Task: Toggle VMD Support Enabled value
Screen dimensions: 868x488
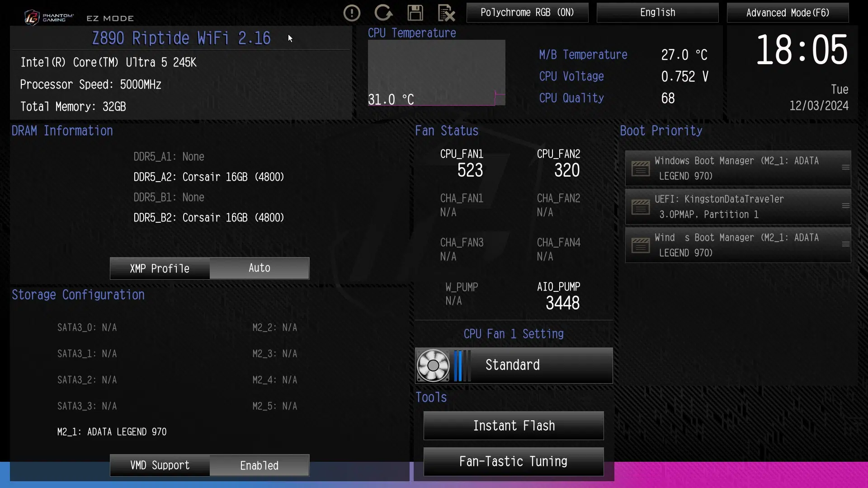Action: 259,465
